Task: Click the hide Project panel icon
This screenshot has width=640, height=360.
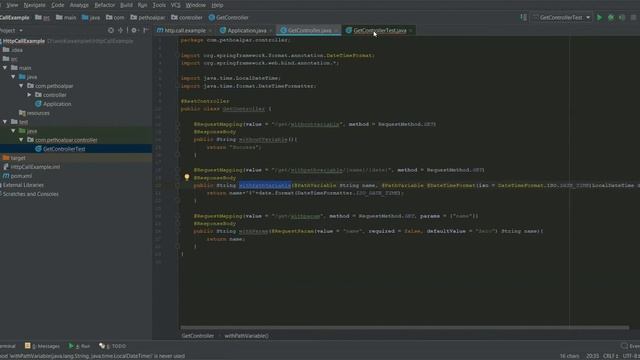Action: point(146,30)
